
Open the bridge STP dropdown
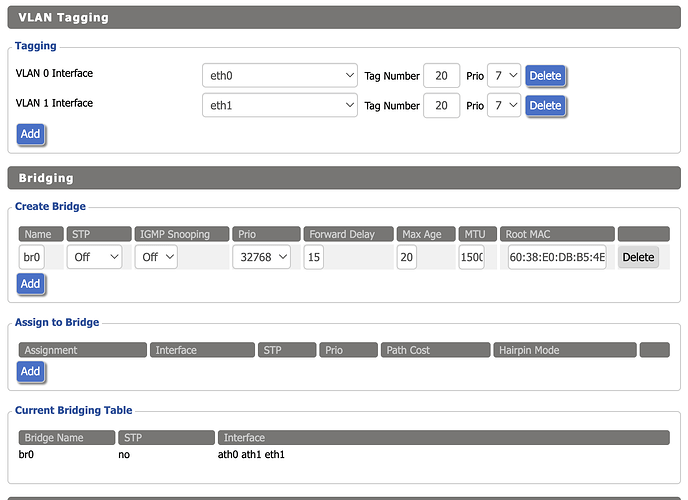(94, 257)
